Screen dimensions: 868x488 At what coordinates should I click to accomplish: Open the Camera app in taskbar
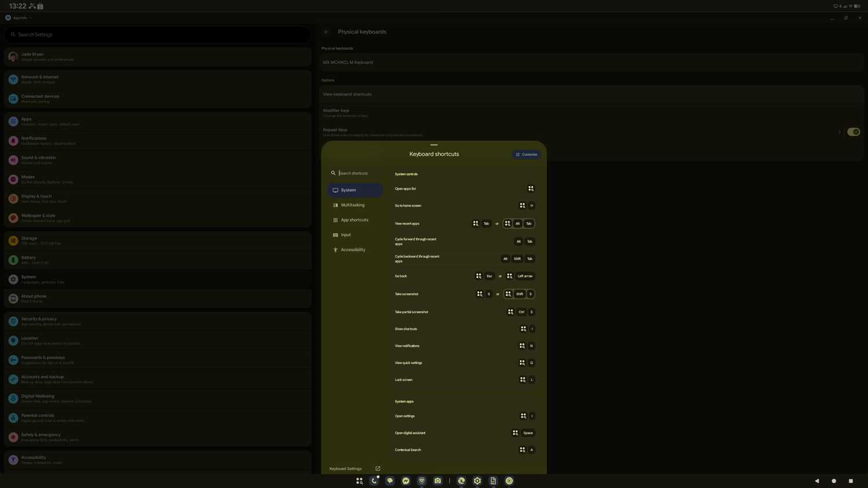(x=438, y=481)
